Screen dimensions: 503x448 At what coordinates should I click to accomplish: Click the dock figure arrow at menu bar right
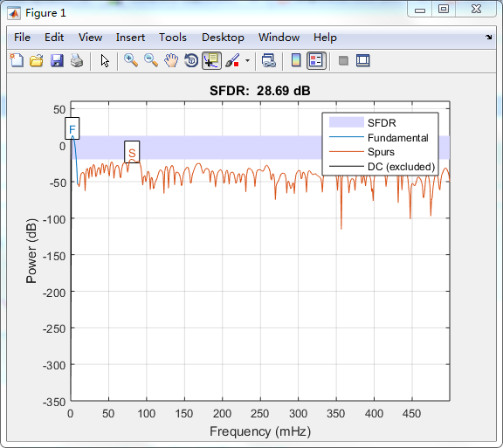tap(488, 38)
